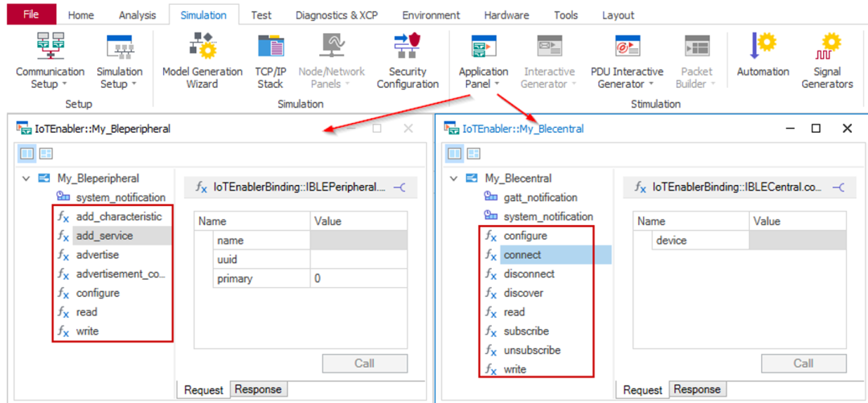Select split view icon in My_Bleperipheral window
Viewport: 868px width, 403px height.
pyautogui.click(x=27, y=154)
